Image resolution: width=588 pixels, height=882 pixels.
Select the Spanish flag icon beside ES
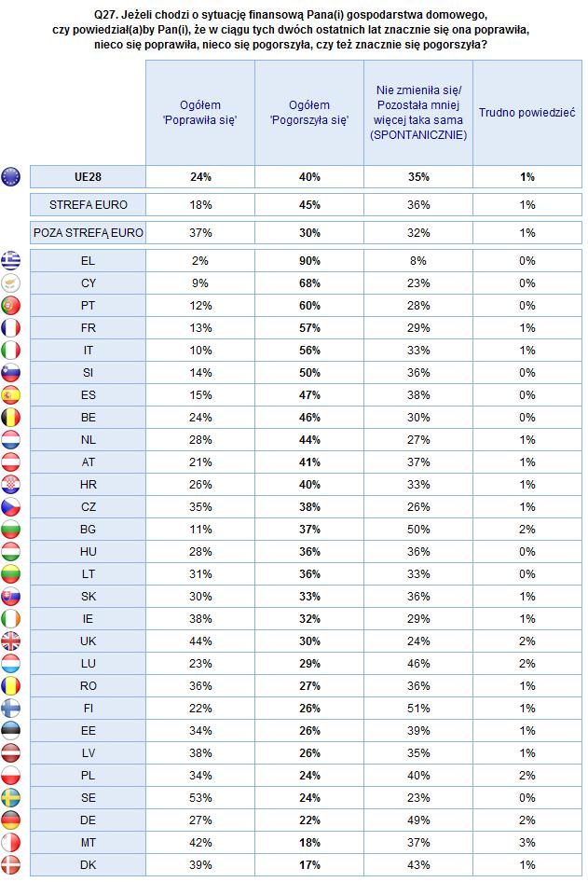(10, 395)
